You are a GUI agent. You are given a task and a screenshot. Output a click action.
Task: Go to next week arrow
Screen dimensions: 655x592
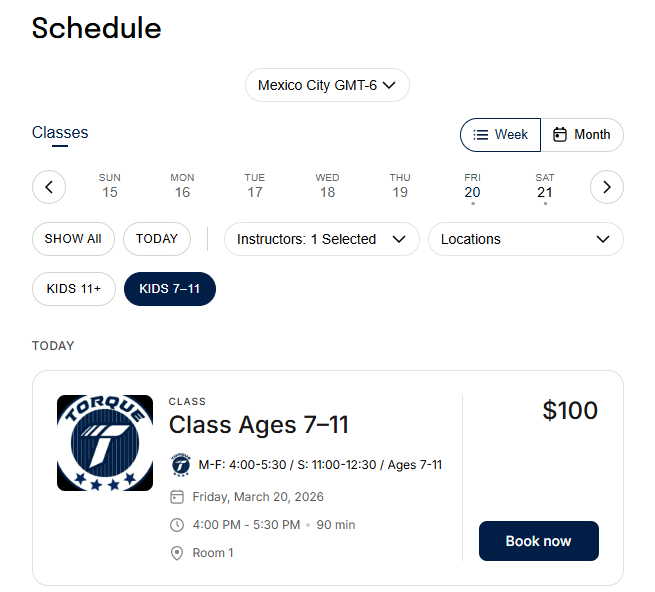click(607, 187)
